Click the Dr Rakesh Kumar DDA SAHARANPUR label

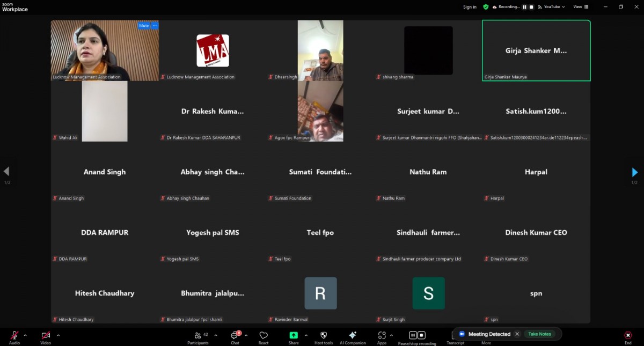click(x=203, y=138)
